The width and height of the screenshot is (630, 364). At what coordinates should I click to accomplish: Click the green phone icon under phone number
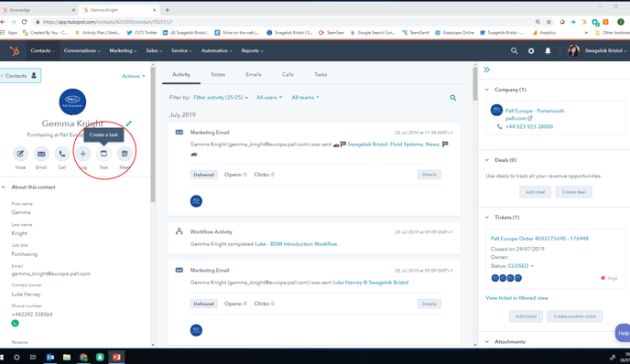tap(16, 323)
